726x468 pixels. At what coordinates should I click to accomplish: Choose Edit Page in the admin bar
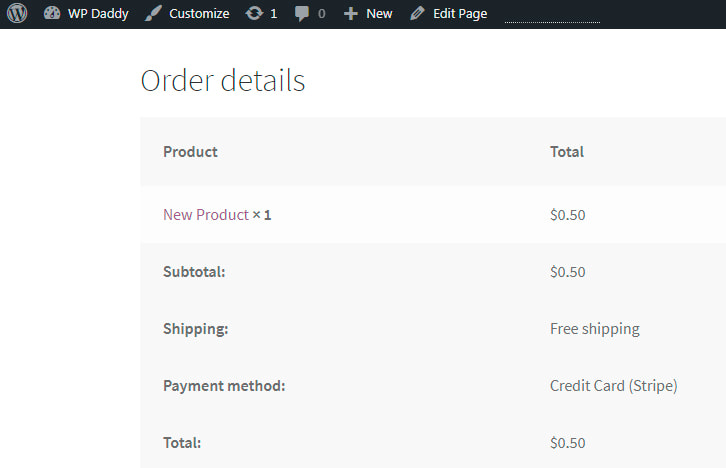coord(460,14)
